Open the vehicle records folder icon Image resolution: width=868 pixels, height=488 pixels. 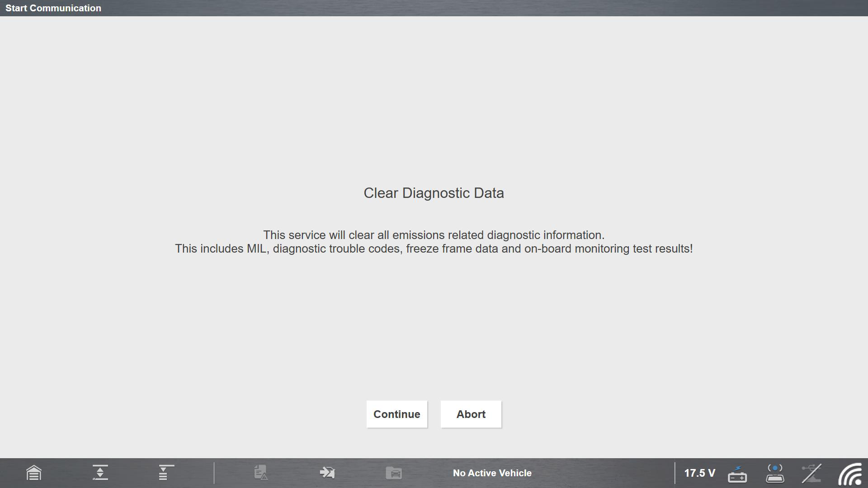pyautogui.click(x=394, y=473)
